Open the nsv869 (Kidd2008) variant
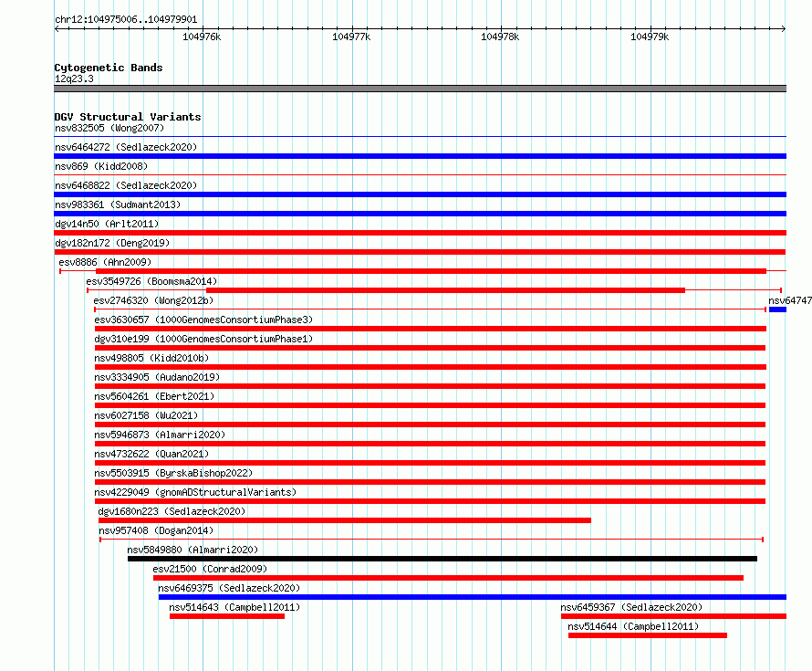812x671 pixels. pyautogui.click(x=101, y=166)
